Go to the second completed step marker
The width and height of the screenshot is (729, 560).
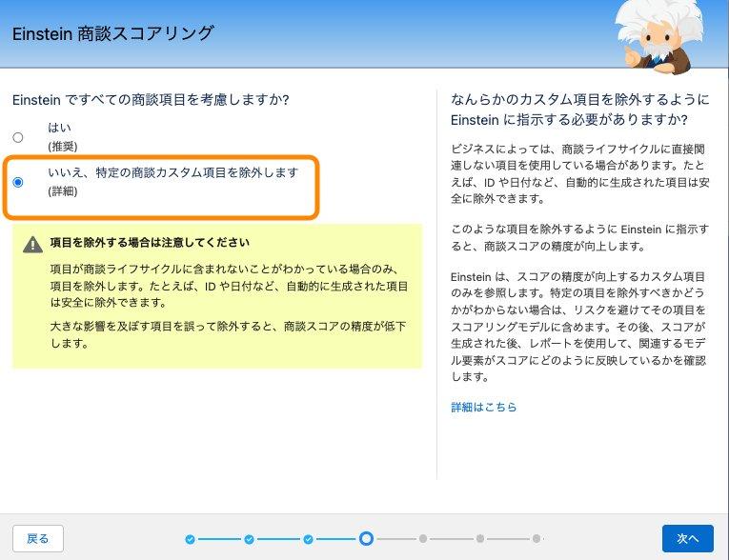coord(250,539)
